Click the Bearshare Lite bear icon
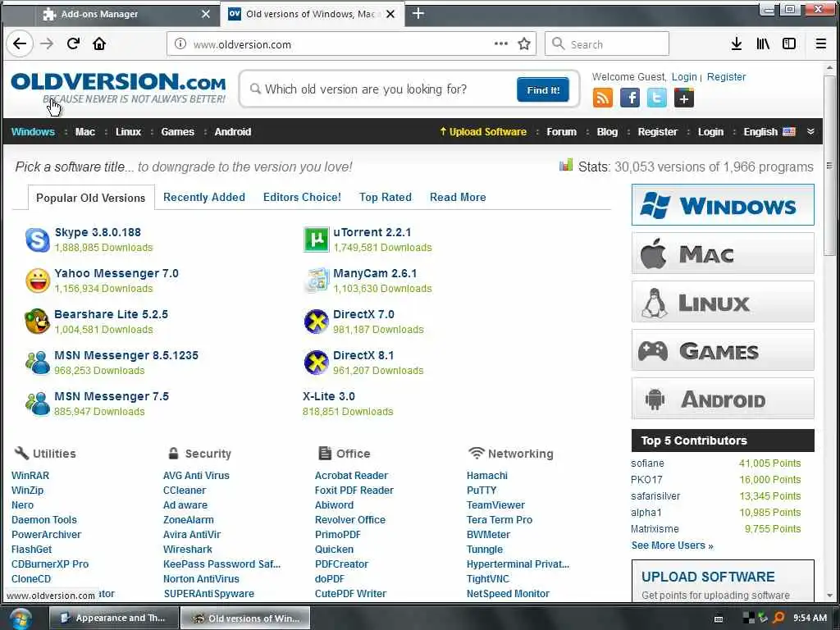Screen dimensions: 840x630 [x=38, y=322]
